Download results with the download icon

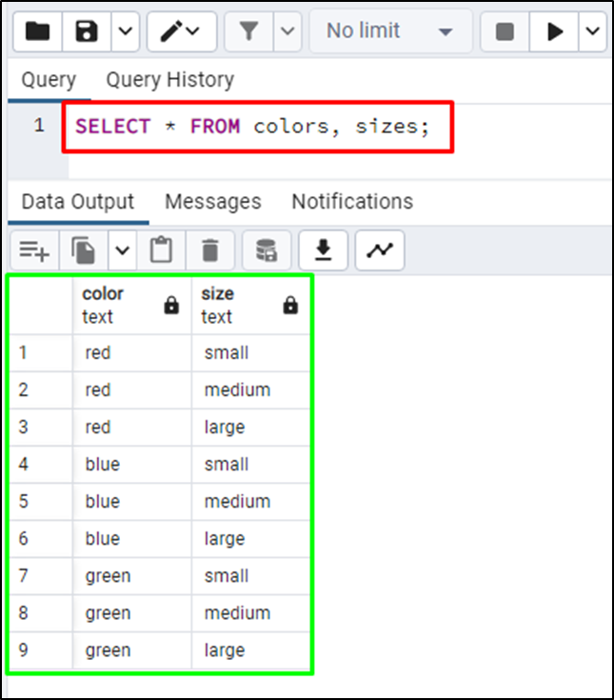click(323, 250)
